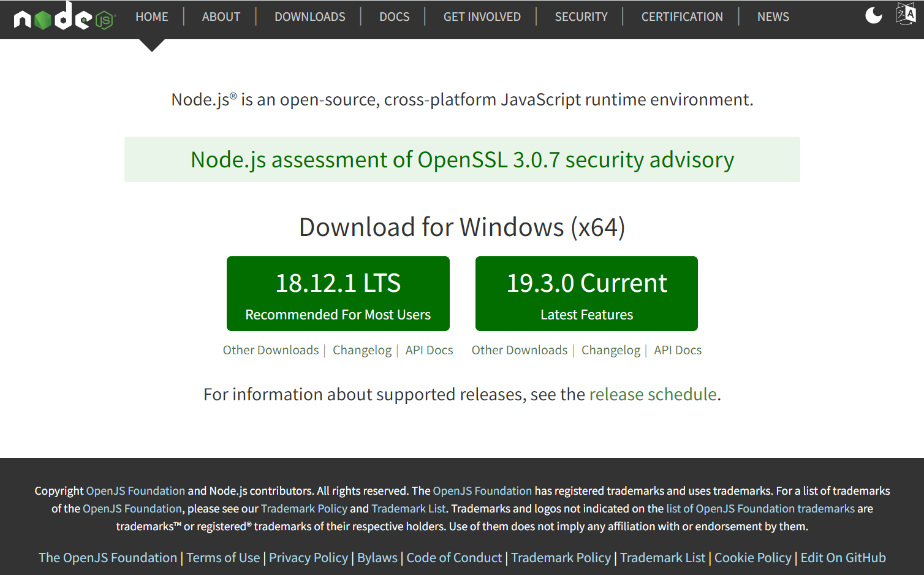The width and height of the screenshot is (924, 575).
Task: Open Edit On GitHub footer link
Action: [843, 558]
